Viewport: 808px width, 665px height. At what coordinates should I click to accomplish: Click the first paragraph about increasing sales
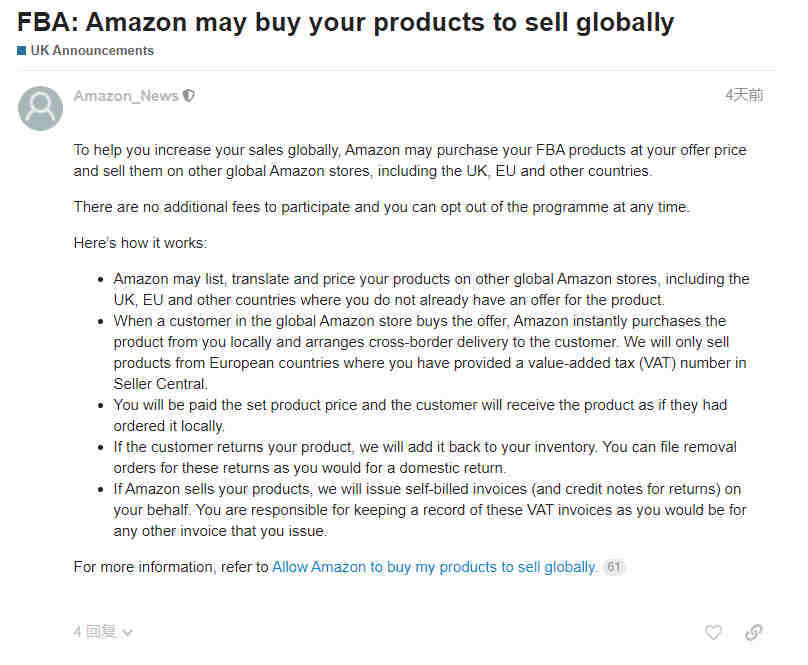click(x=410, y=160)
